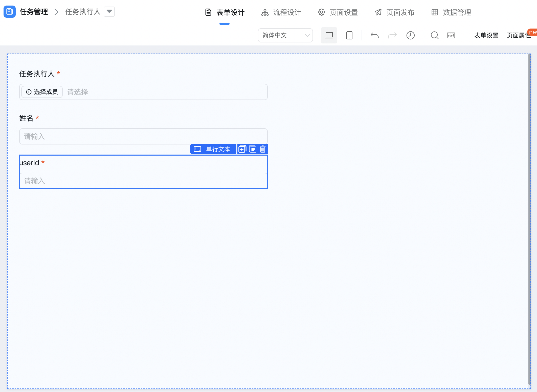Image resolution: width=537 pixels, height=392 pixels.
Task: Switch to the 数据管理 tab
Action: 451,12
